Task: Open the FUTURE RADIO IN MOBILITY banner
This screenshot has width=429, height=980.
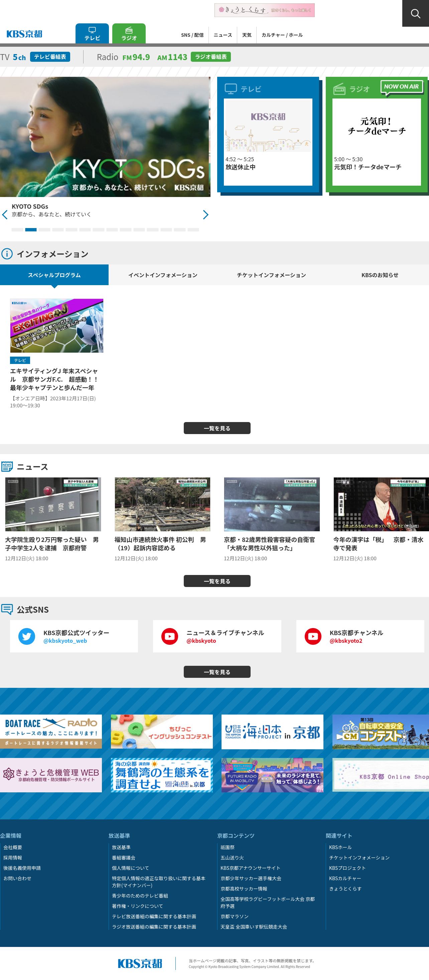Action: point(273,775)
